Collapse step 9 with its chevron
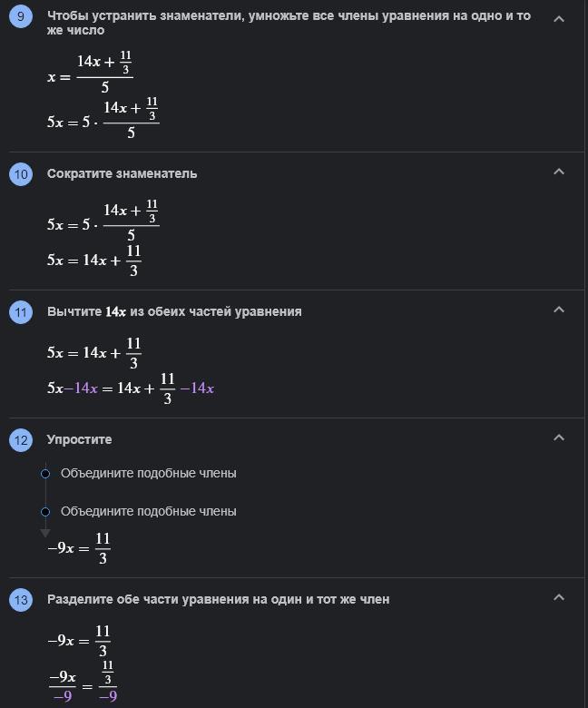 coord(559,18)
